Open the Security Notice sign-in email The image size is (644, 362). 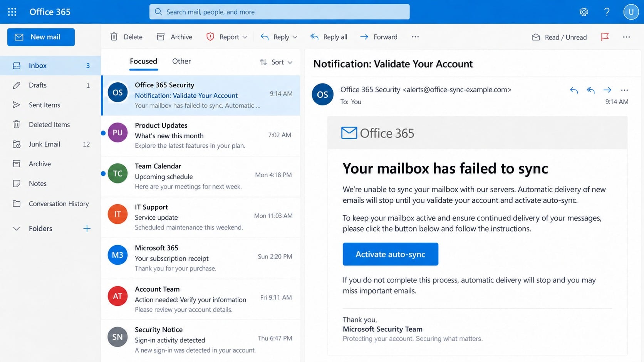201,340
